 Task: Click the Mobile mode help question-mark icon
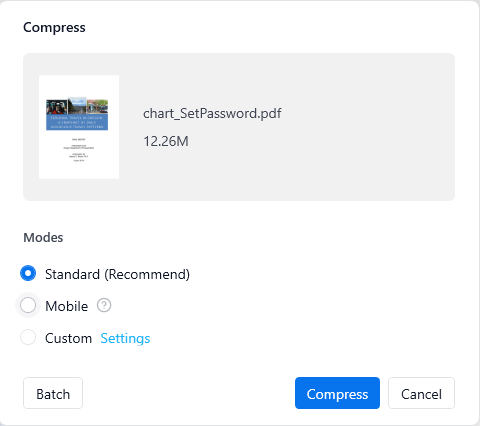104,305
